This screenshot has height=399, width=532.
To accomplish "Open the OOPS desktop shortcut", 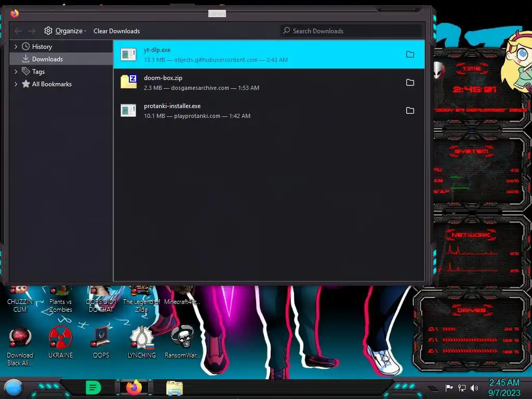I will [x=101, y=342].
